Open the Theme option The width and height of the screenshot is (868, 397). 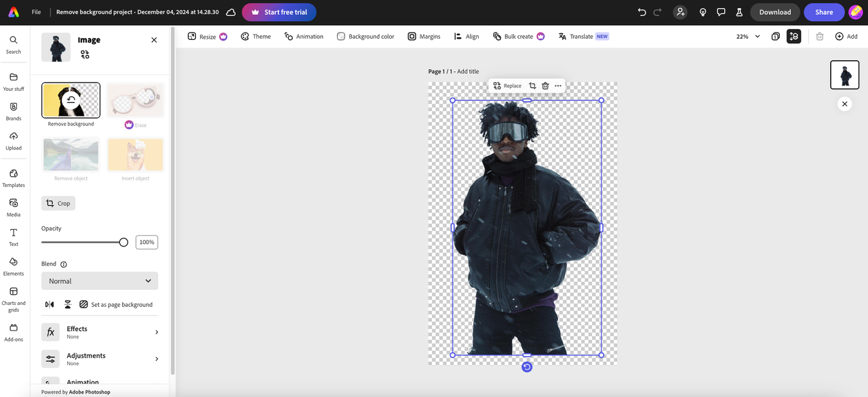256,37
